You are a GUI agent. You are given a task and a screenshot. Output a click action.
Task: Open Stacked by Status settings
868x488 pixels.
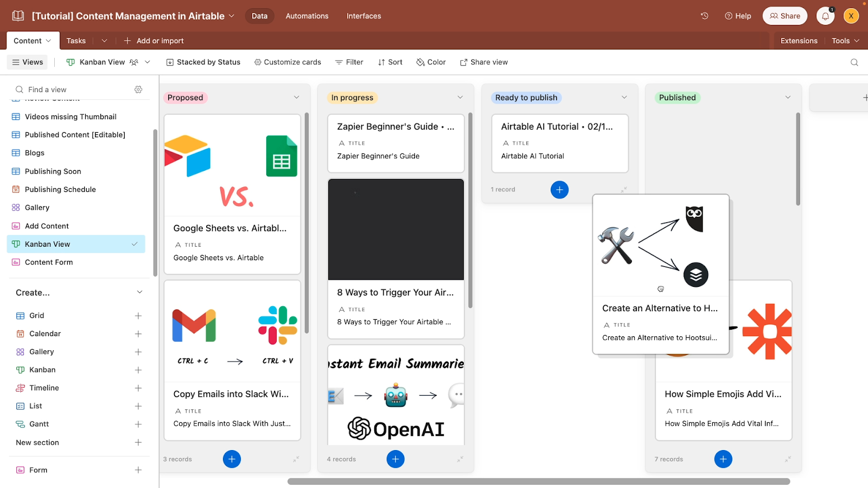click(203, 62)
